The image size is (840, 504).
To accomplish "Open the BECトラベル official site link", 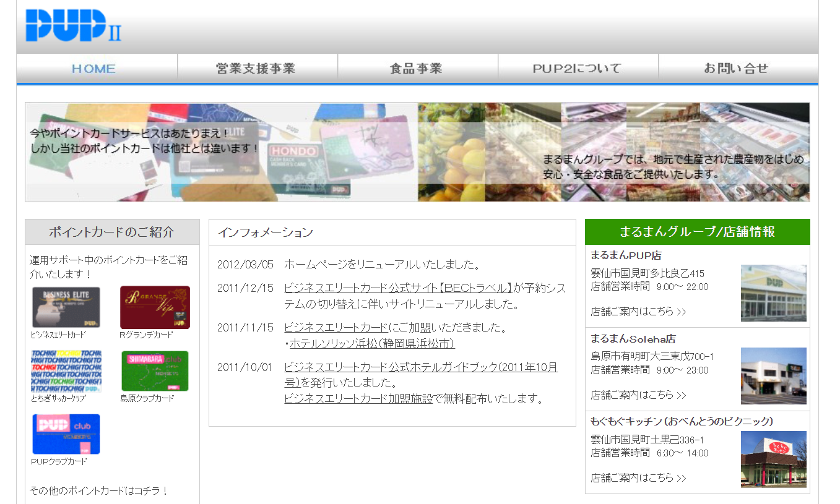I will coord(398,288).
